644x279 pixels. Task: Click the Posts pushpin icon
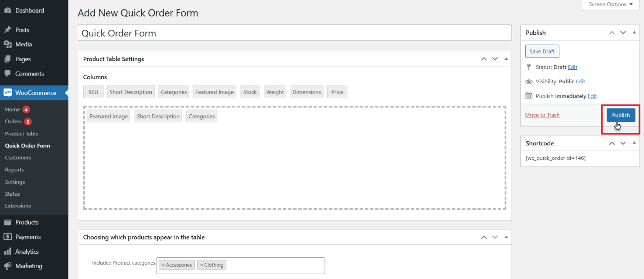(8, 30)
